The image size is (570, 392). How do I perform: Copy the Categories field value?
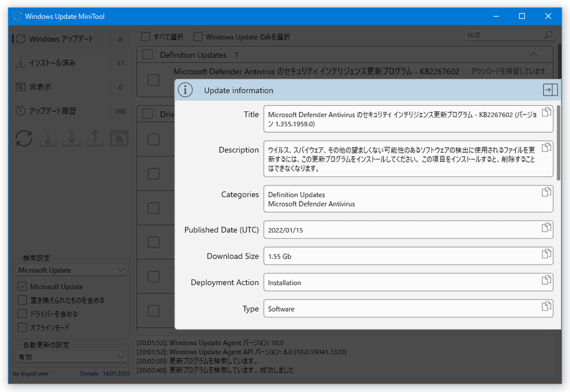tap(546, 193)
